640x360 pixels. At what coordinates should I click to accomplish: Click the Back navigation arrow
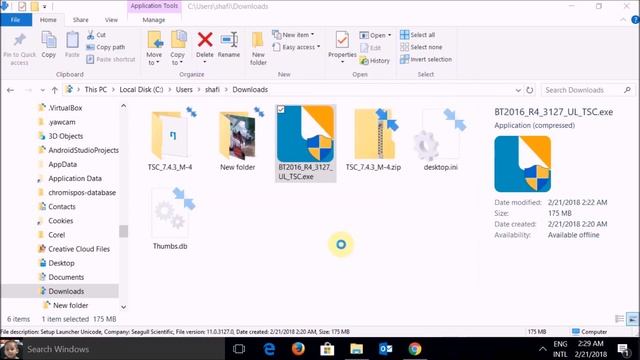click(x=11, y=90)
